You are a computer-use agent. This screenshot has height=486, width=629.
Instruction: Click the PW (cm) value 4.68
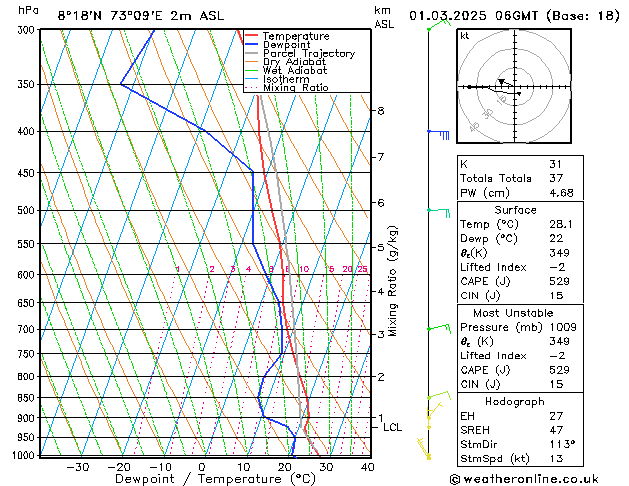tap(561, 193)
